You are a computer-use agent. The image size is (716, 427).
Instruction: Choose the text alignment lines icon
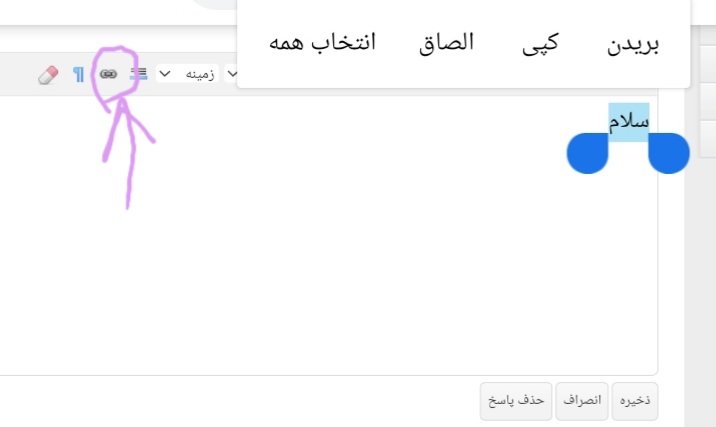(x=138, y=74)
